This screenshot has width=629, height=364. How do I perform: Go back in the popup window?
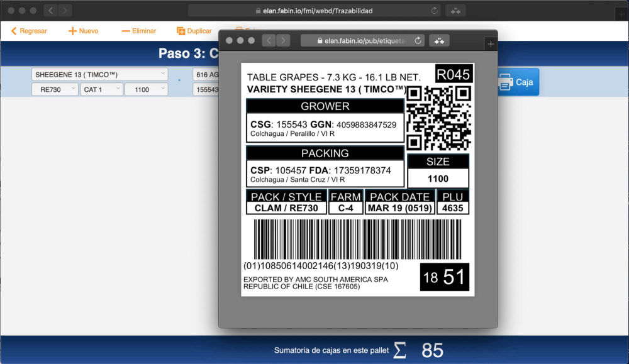pyautogui.click(x=269, y=41)
